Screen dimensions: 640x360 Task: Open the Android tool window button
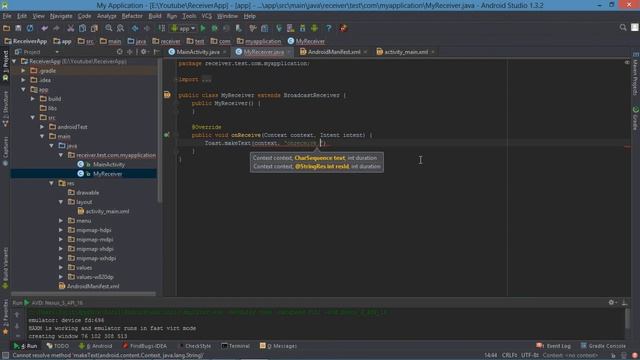[x=95, y=346]
